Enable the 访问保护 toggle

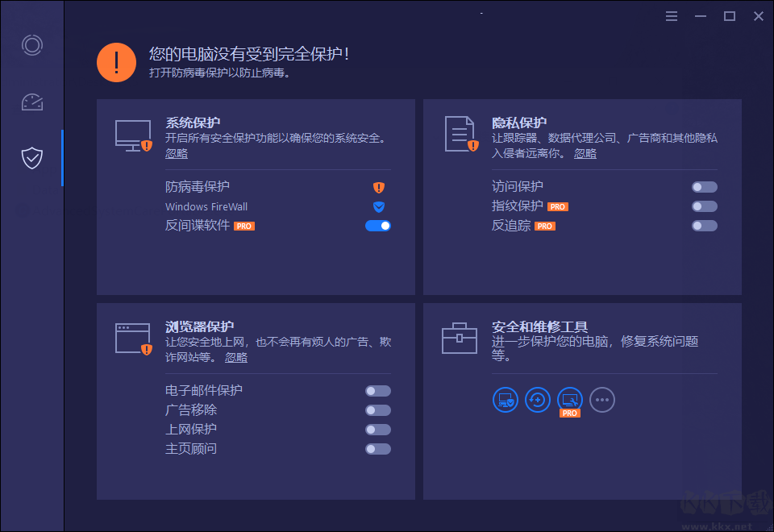click(x=705, y=187)
